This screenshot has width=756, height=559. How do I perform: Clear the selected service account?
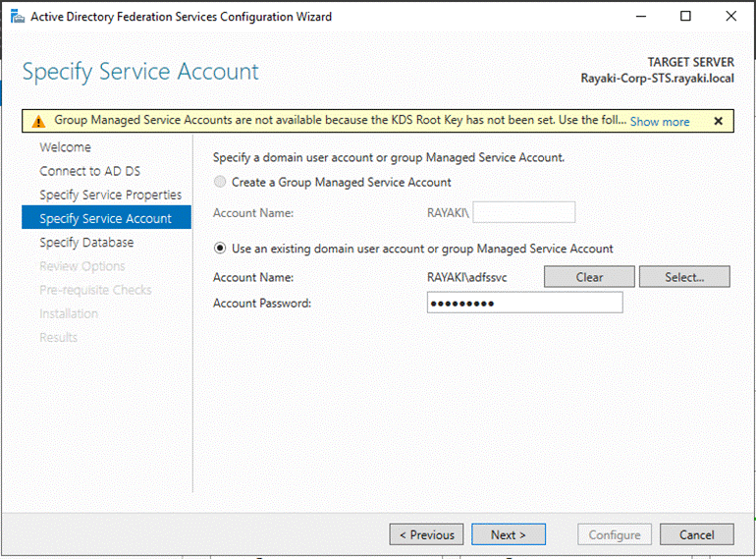point(589,277)
